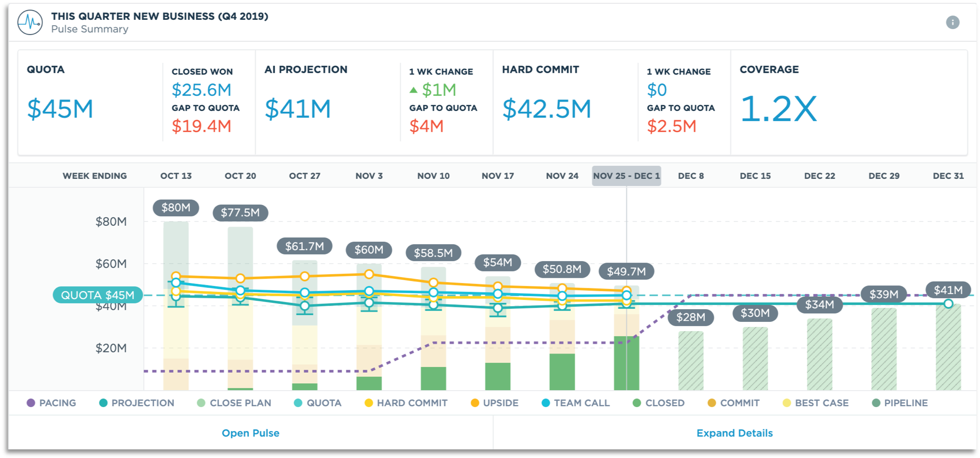980x458 pixels.
Task: Click the Pipeline legend item
Action: (900, 403)
